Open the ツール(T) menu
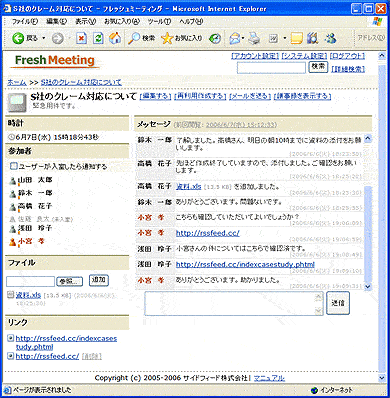 pos(159,22)
